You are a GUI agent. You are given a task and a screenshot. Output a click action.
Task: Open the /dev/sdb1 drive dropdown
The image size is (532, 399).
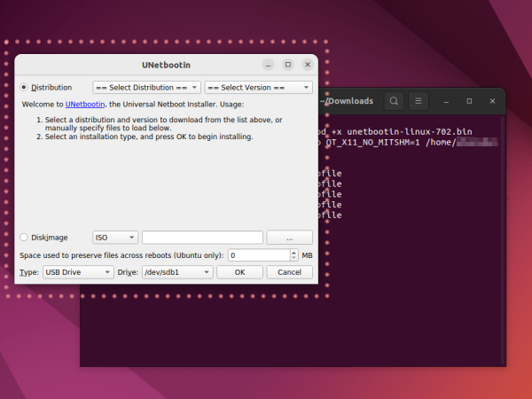pyautogui.click(x=177, y=272)
